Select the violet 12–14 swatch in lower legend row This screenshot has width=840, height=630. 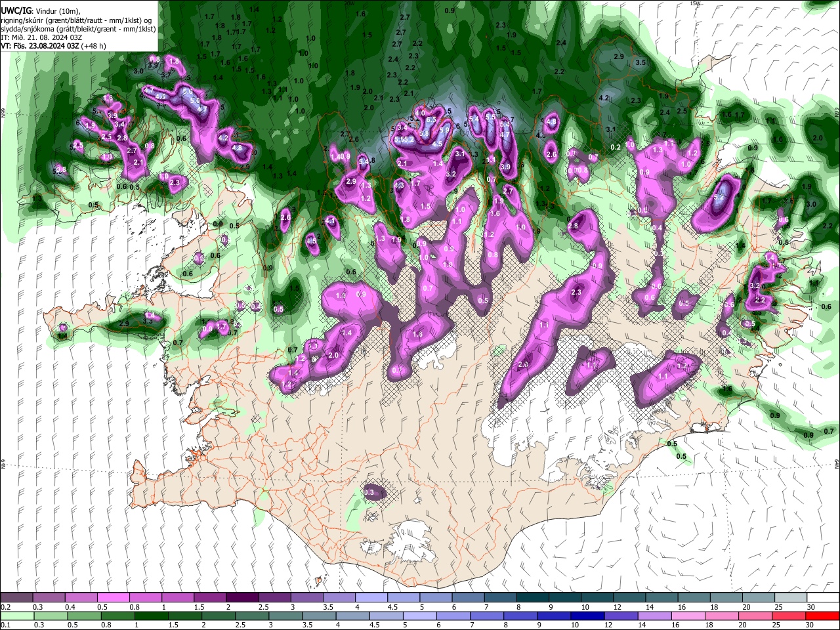tap(621, 616)
